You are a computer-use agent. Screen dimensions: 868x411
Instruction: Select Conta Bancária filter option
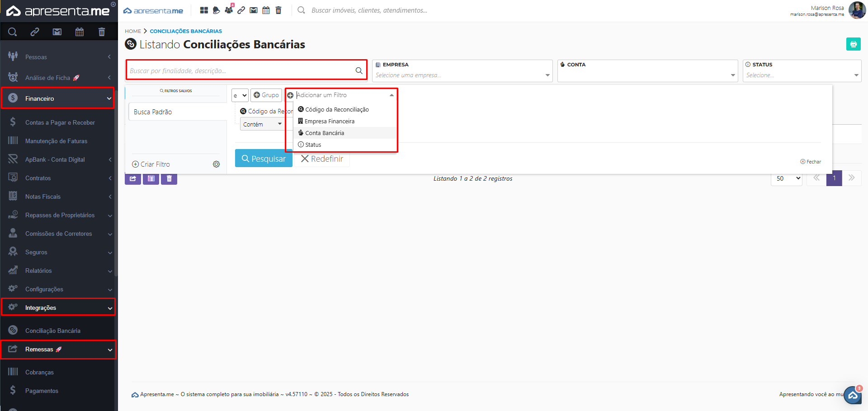(x=325, y=133)
